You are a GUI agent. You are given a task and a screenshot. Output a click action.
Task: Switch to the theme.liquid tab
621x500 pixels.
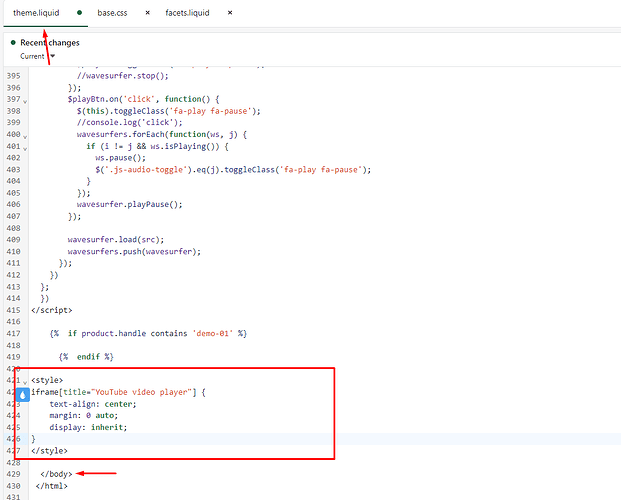(x=37, y=13)
